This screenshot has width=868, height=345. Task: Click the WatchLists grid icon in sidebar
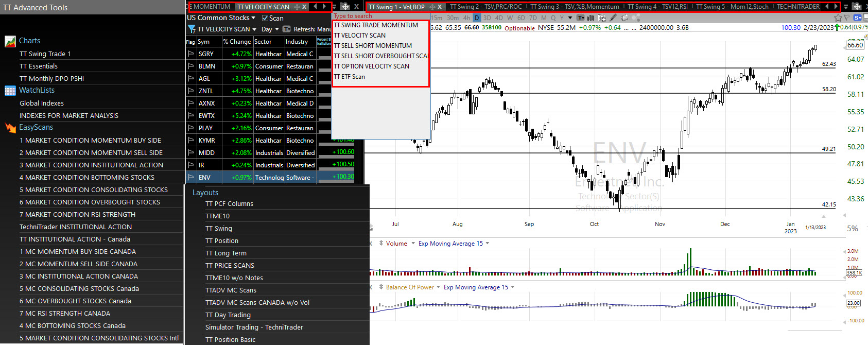coord(10,91)
